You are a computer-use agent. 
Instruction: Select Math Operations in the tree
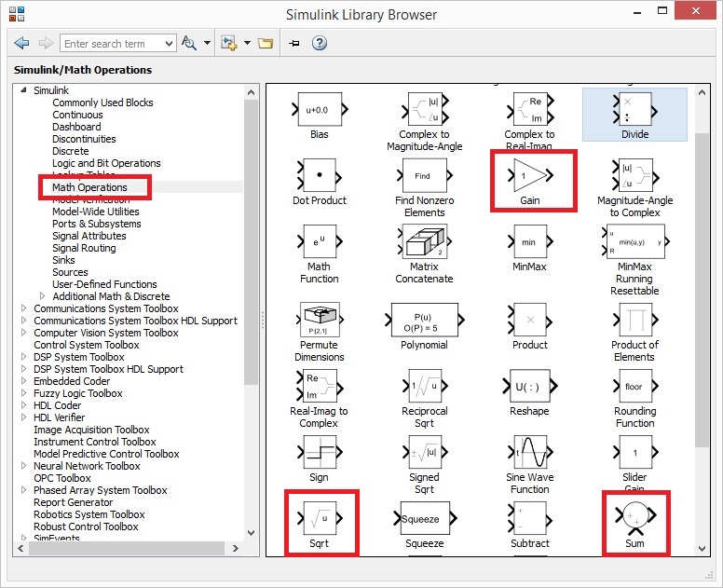[x=89, y=187]
